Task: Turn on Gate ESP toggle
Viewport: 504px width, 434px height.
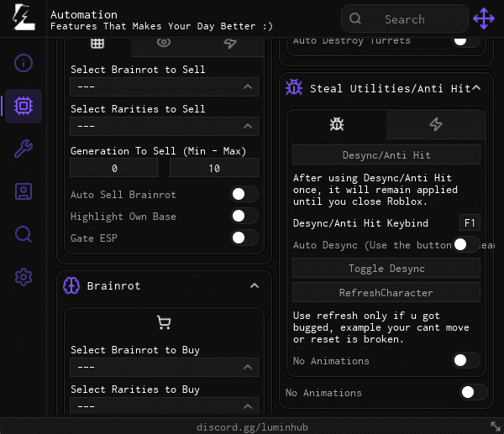Action: point(244,238)
